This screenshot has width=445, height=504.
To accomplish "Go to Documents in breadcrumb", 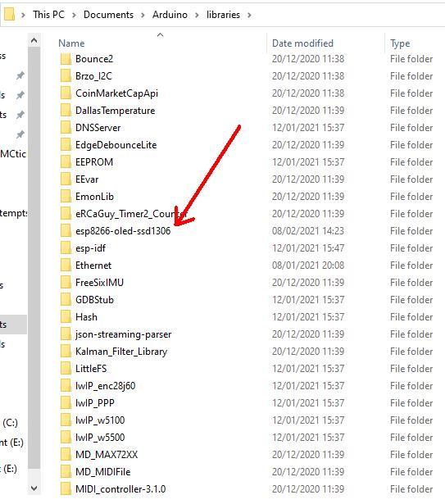I will coord(108,15).
